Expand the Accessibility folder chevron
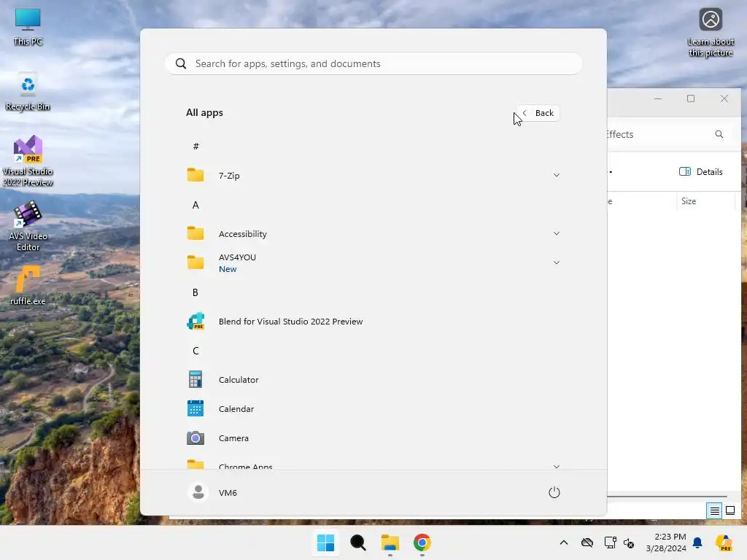This screenshot has height=560, width=747. 556,233
